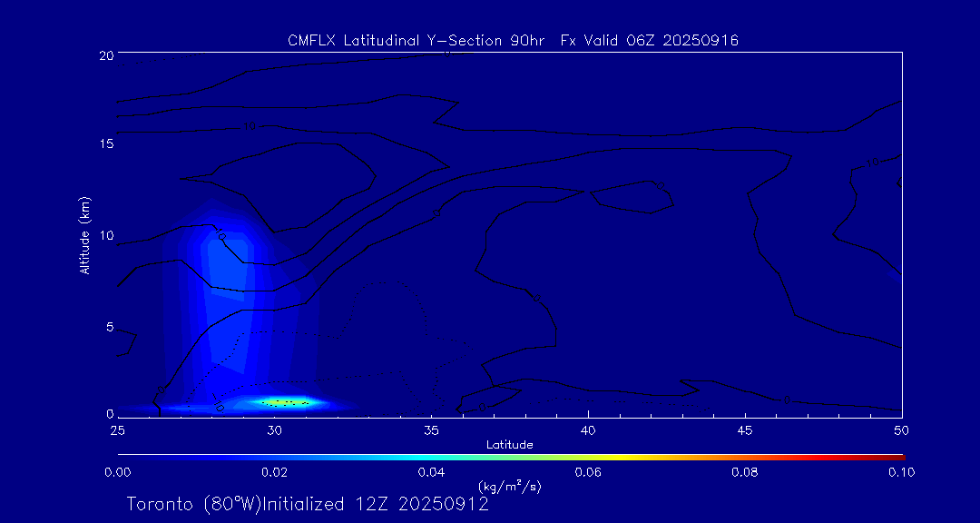Click the 0.04 label on the color scale

click(x=430, y=472)
